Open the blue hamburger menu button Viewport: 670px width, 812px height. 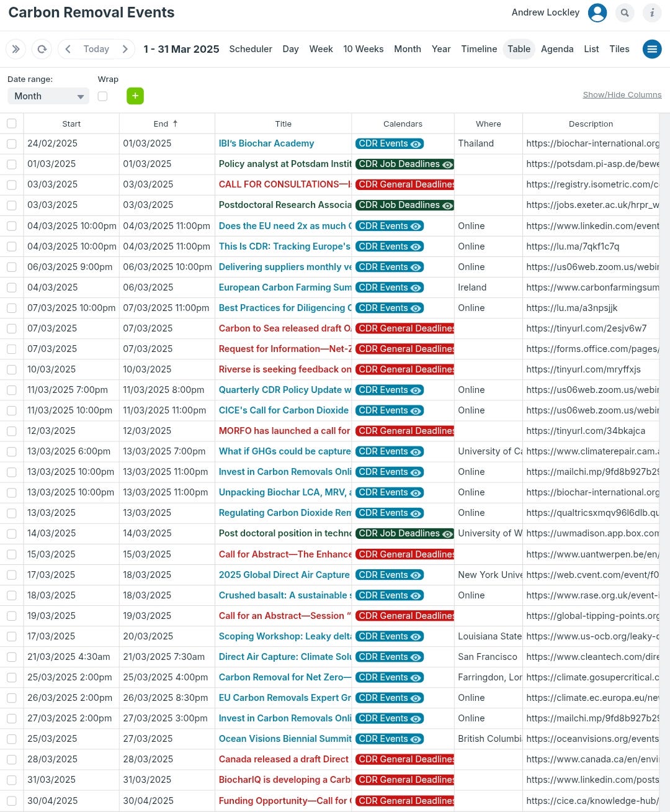[x=652, y=49]
